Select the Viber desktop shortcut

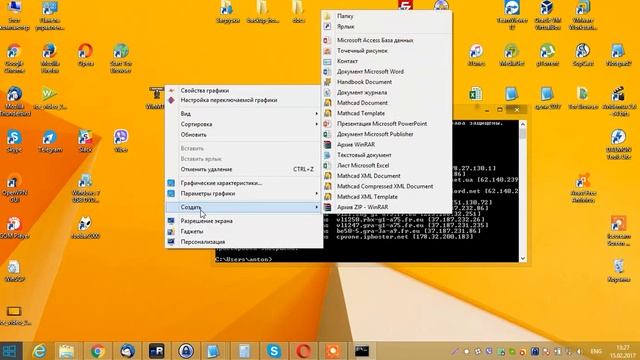coord(121,141)
